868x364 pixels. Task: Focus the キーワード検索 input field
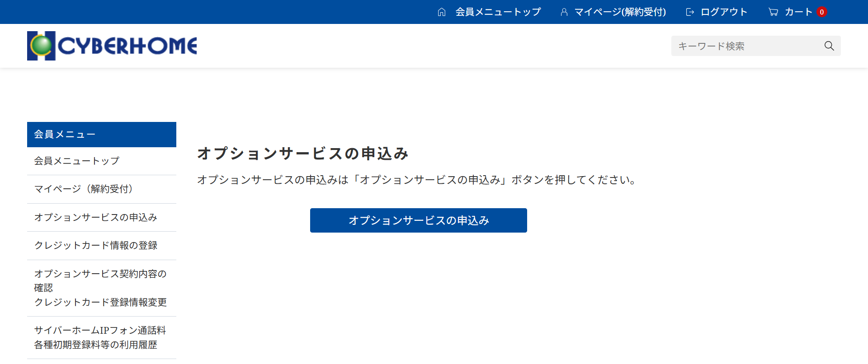pos(746,46)
